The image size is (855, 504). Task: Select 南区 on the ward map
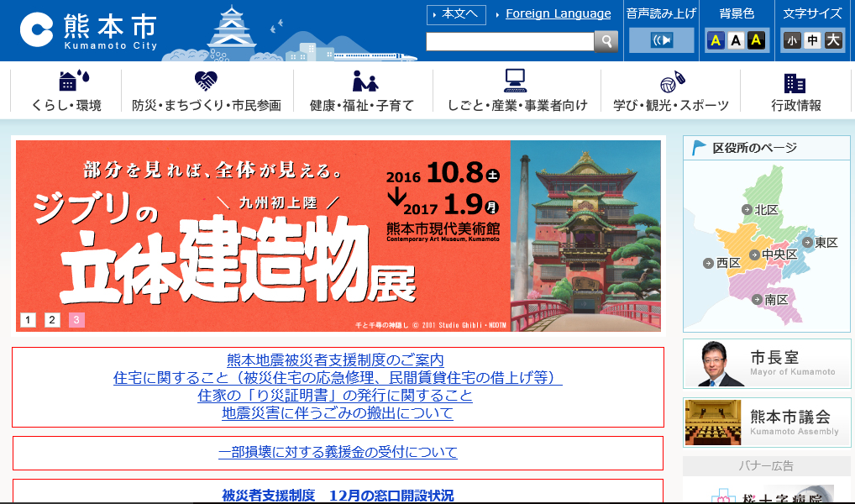coord(770,299)
